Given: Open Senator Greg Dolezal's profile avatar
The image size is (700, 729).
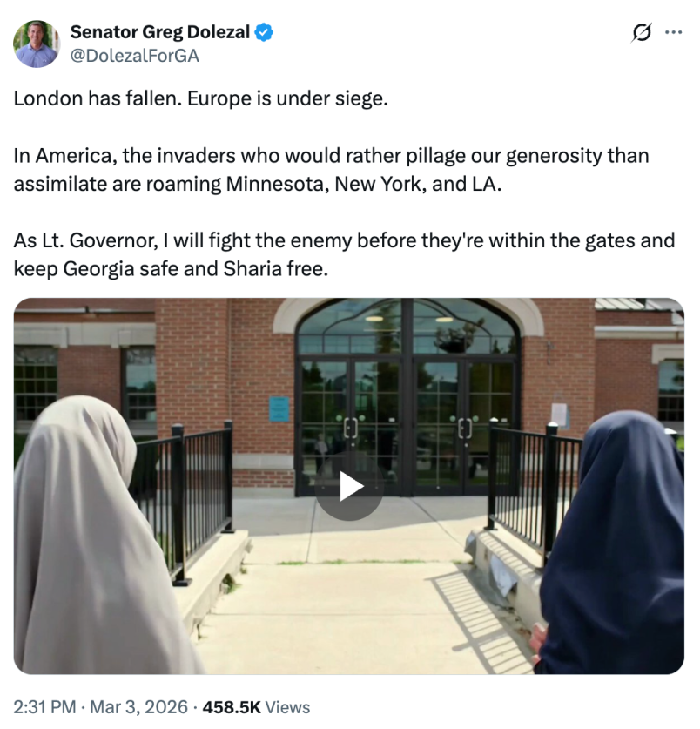Looking at the screenshot, I should click(37, 44).
